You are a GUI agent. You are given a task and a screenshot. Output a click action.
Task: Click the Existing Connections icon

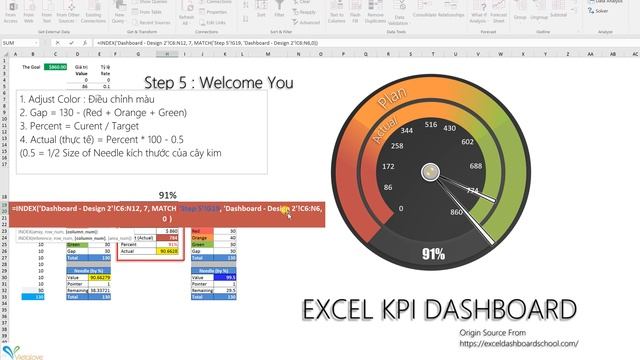(93, 12)
